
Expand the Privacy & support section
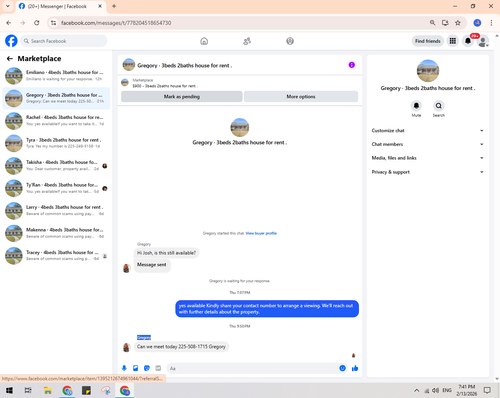pyautogui.click(x=427, y=172)
